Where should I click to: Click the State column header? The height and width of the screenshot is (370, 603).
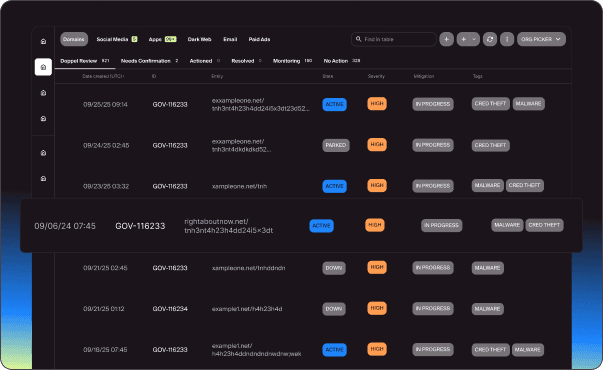(x=328, y=76)
